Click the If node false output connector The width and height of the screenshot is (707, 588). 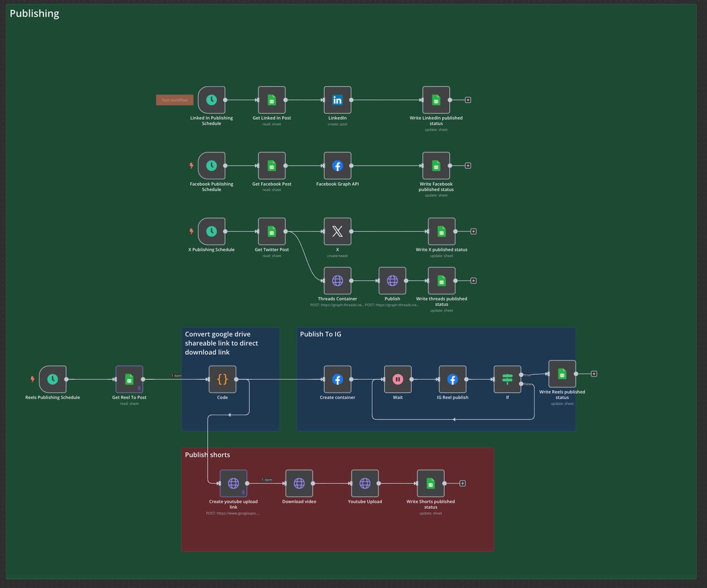click(521, 384)
